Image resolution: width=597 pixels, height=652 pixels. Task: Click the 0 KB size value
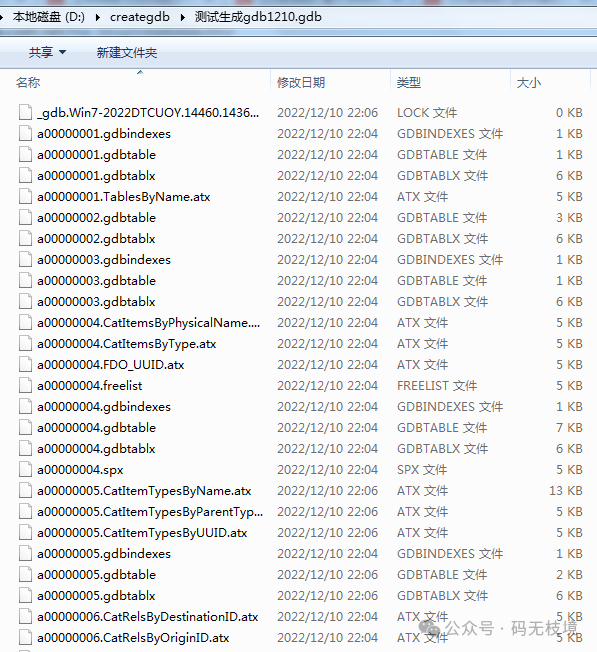pos(570,113)
